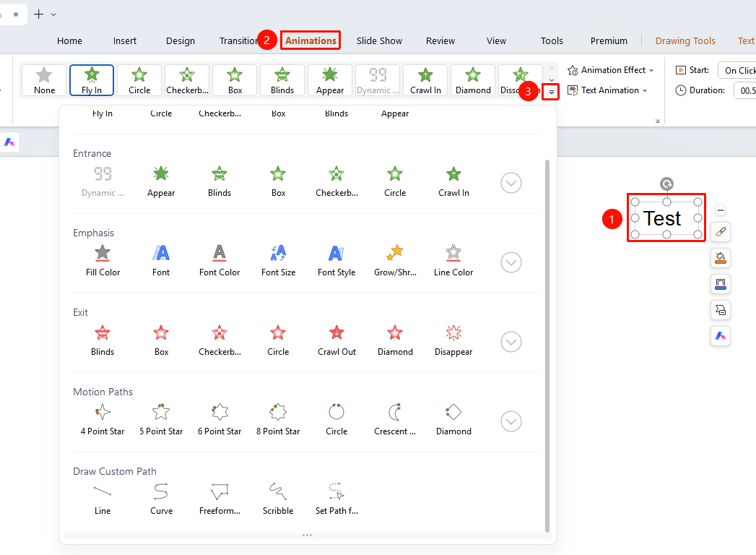Expand more Emphasis effects

511,262
